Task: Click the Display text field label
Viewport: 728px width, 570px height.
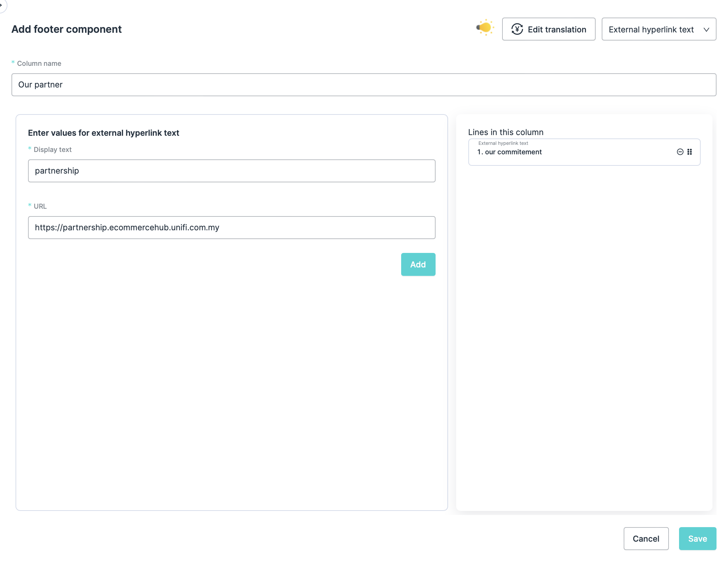Action: coord(53,150)
